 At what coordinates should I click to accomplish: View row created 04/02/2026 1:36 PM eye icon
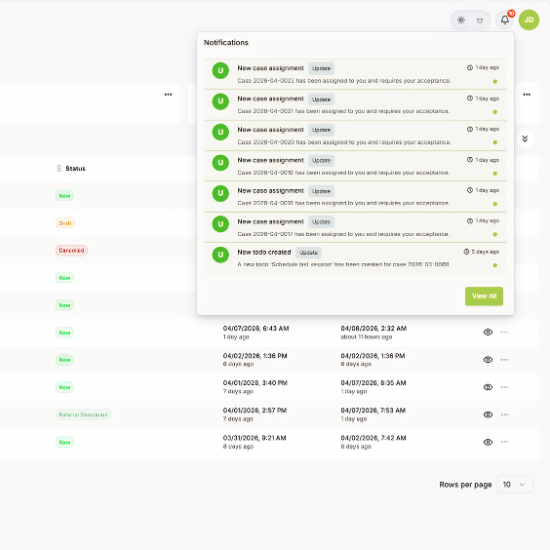click(x=488, y=360)
